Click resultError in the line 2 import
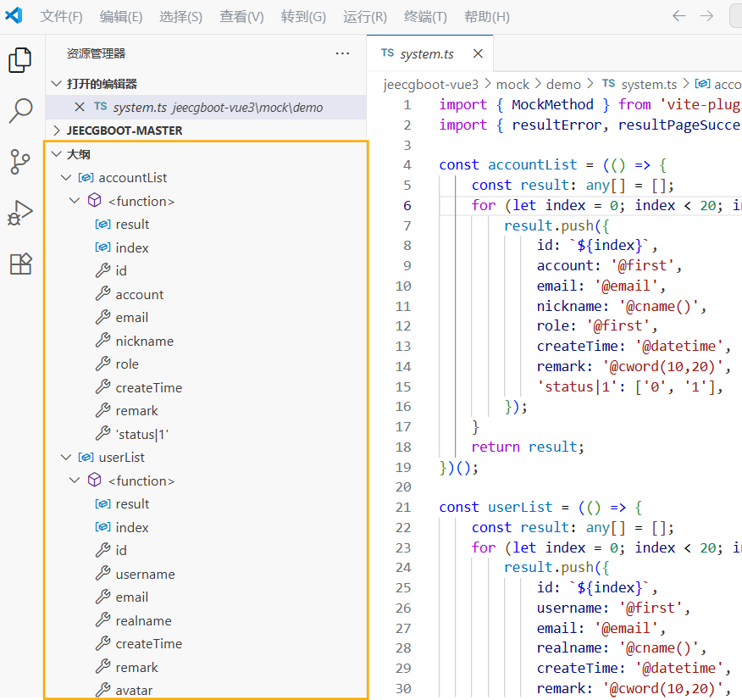The width and height of the screenshot is (742, 700). tap(557, 125)
